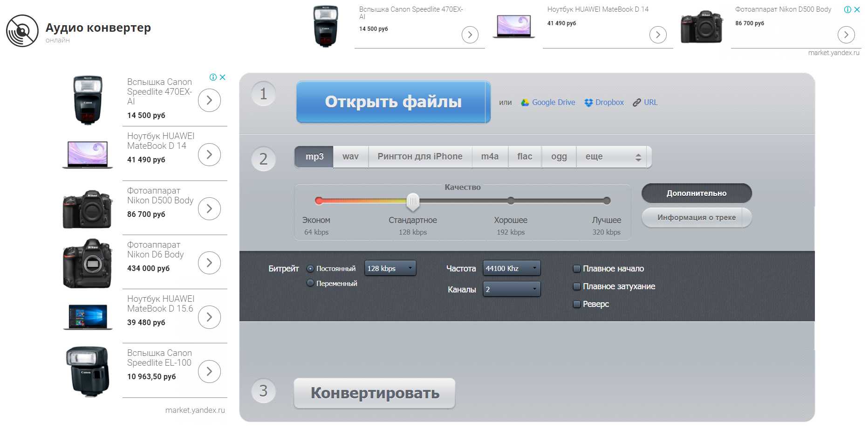Screen dimensions: 868x431
Task: Select the mp3 format tab
Action: pyautogui.click(x=314, y=157)
